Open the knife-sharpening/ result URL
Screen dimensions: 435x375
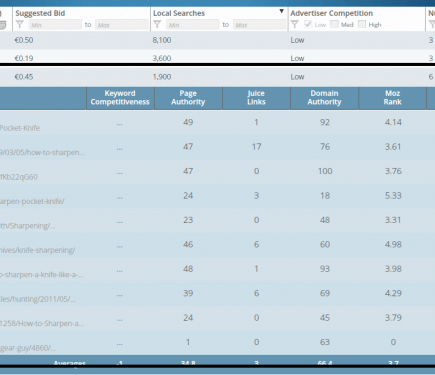point(38,250)
